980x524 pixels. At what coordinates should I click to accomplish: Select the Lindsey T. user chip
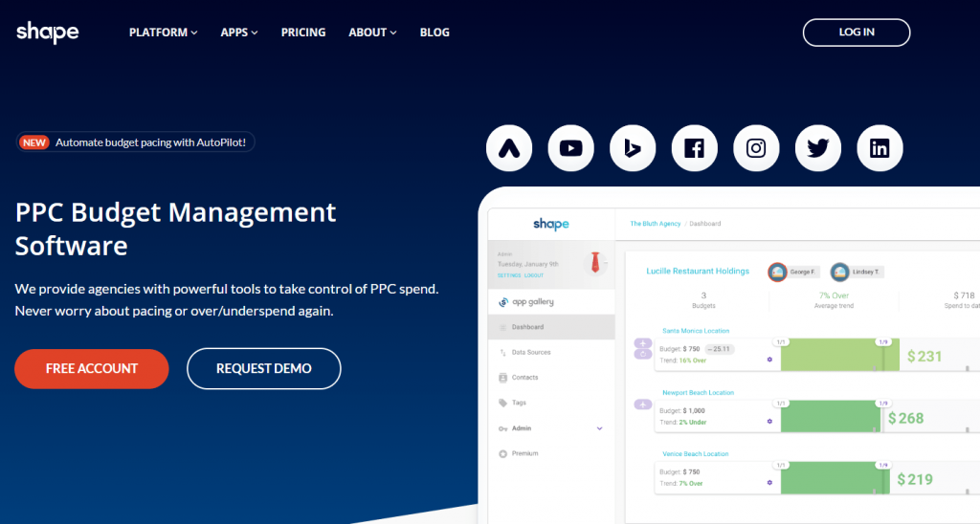[857, 272]
